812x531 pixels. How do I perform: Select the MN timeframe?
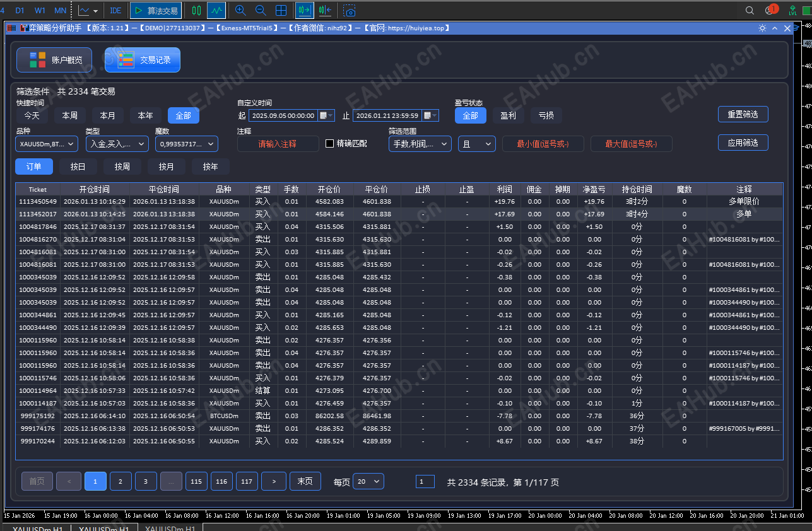pyautogui.click(x=60, y=10)
